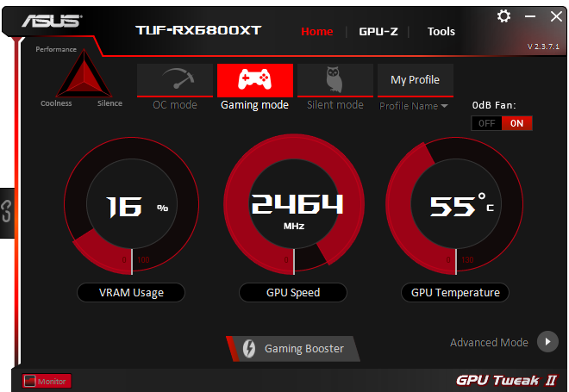Click the VRAM Usage label
The width and height of the screenshot is (569, 392).
point(131,293)
